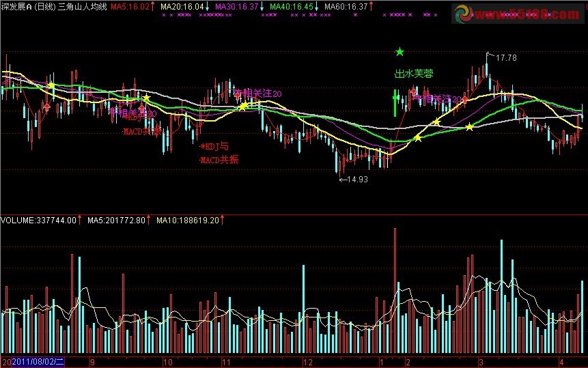Viewport: 588px width, 368px height.
Task: Click the down arrow beside MA30:16.37
Action: pyautogui.click(x=262, y=6)
